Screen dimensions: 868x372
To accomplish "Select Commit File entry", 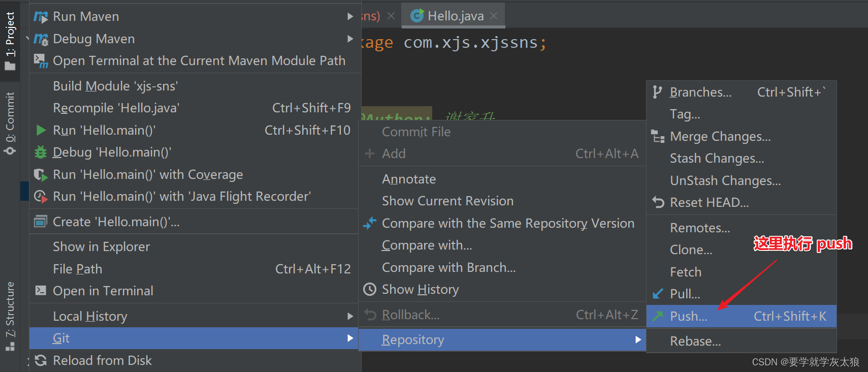I will pos(502,132).
